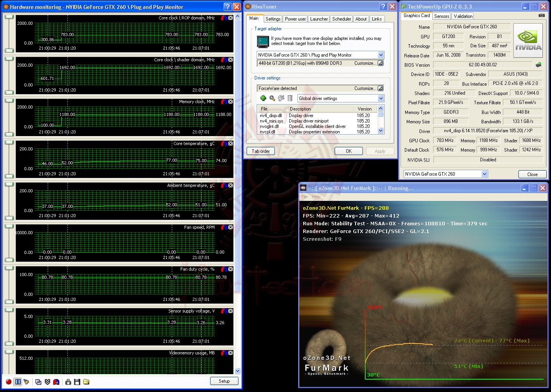Open the Launcher tab in RivaTuner
Viewport: 551px width, 392px height.
[319, 19]
